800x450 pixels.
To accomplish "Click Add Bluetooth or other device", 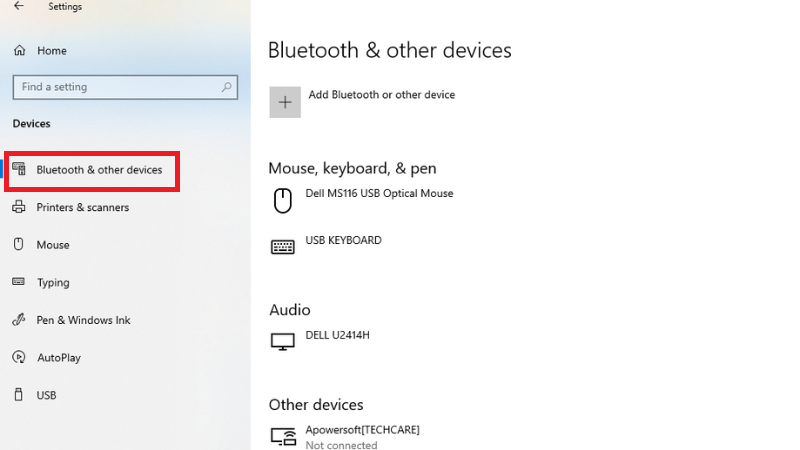I will [381, 95].
